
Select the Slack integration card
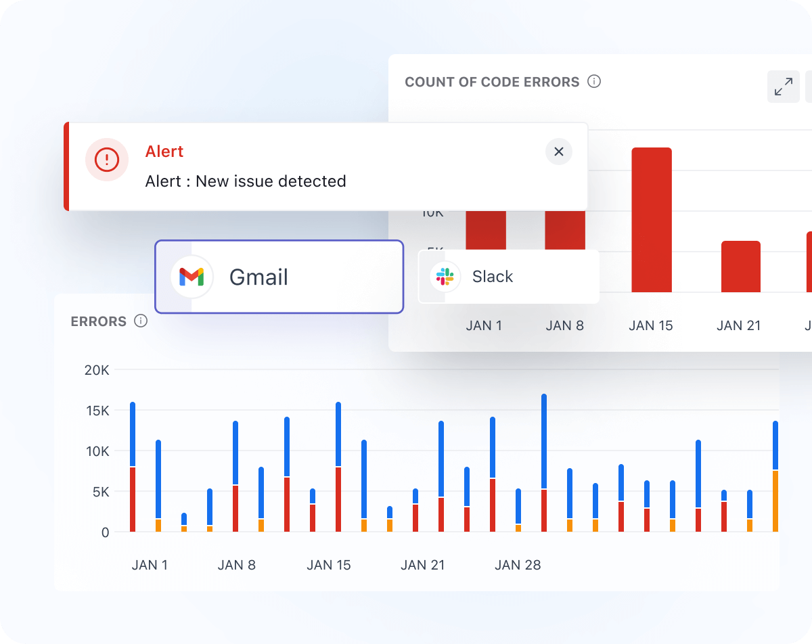click(x=509, y=277)
